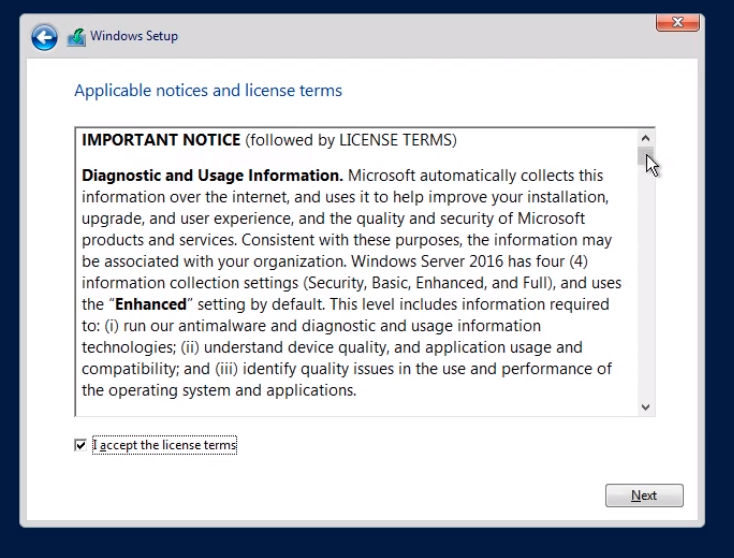Click the Next button
Image resolution: width=734 pixels, height=558 pixels.
[x=644, y=495]
